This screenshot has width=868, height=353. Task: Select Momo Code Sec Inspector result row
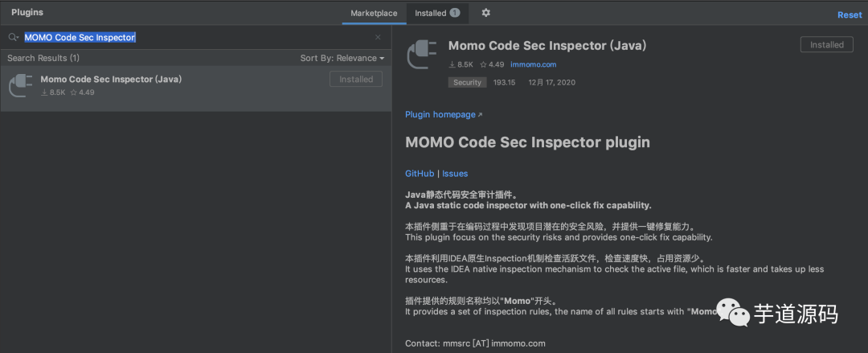[194, 88]
